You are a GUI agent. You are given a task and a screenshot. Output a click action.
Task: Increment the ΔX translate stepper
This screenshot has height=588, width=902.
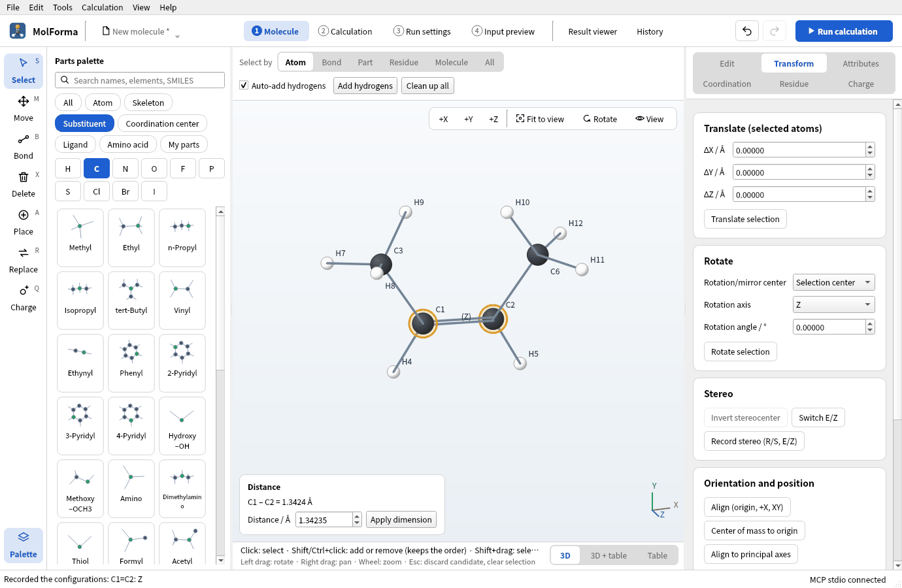click(870, 146)
